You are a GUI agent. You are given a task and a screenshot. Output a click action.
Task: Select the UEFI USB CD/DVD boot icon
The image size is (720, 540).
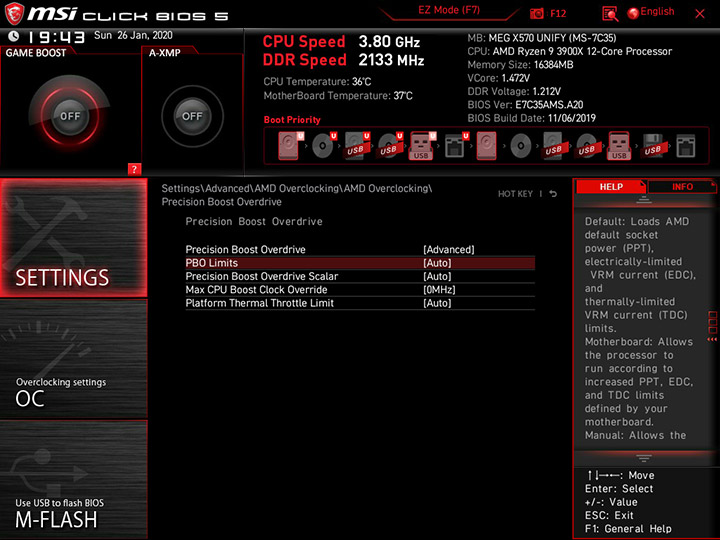pyautogui.click(x=390, y=146)
